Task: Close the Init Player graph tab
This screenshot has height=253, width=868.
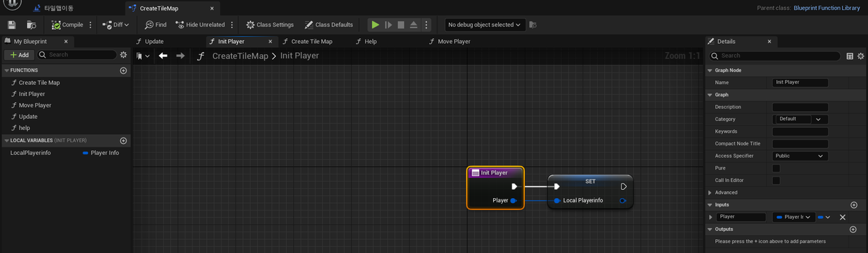Action: [270, 41]
